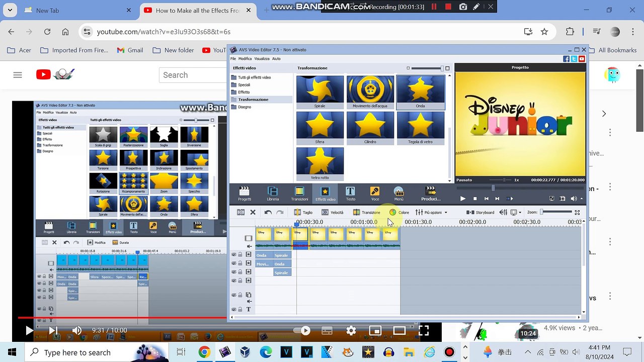Select the Effetto folder

[x=244, y=92]
